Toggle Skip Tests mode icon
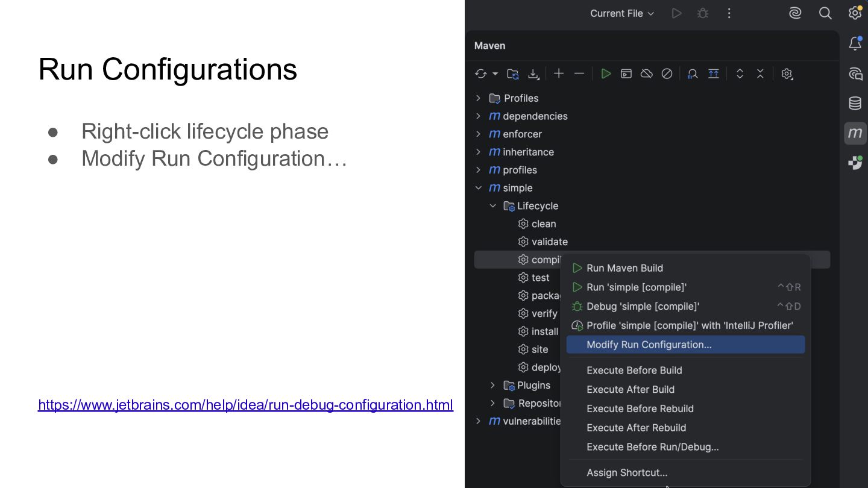 (667, 74)
